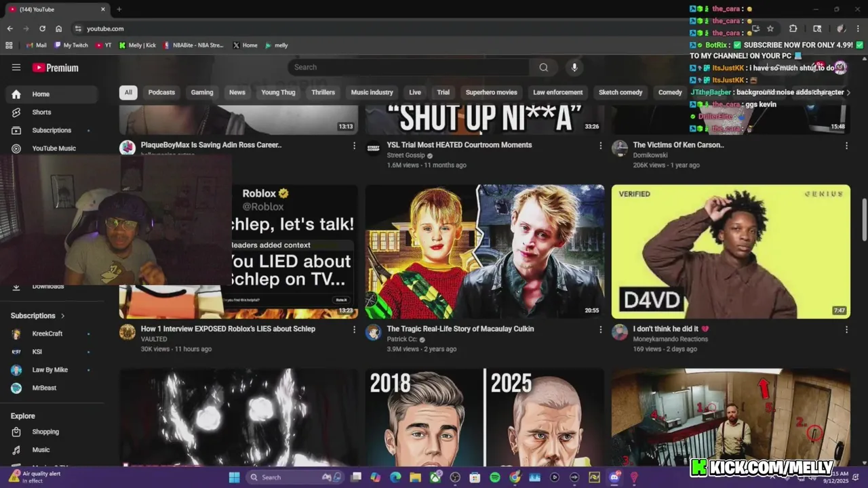Open the My Twitch bookmark
Image resolution: width=868 pixels, height=488 pixels.
tap(71, 45)
